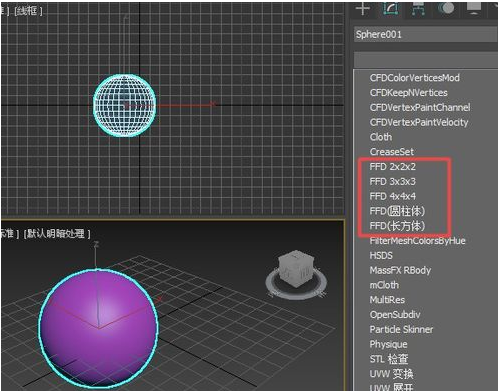Select the OpenSubdiv modifier
Screen dimensions: 498x391
[395, 314]
